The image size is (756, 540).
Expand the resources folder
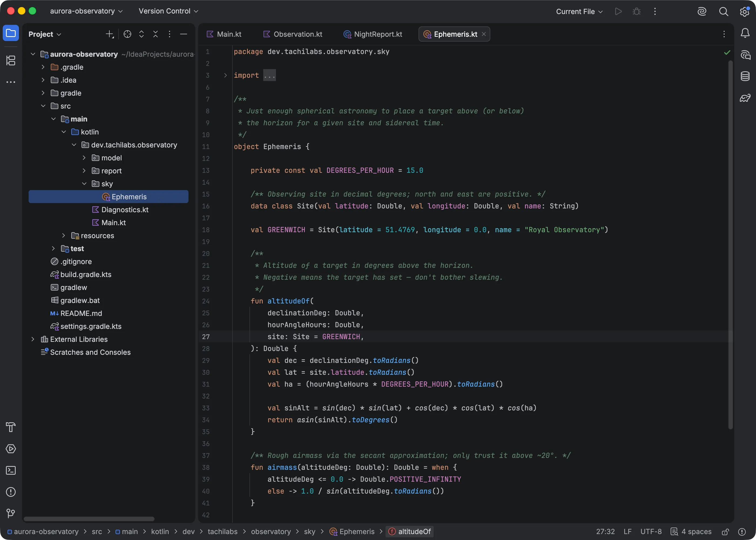(x=63, y=235)
